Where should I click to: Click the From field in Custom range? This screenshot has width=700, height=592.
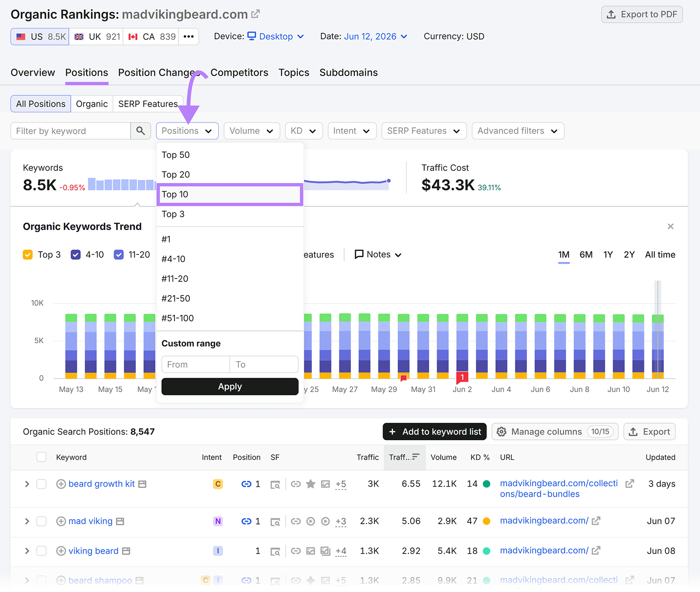(196, 364)
